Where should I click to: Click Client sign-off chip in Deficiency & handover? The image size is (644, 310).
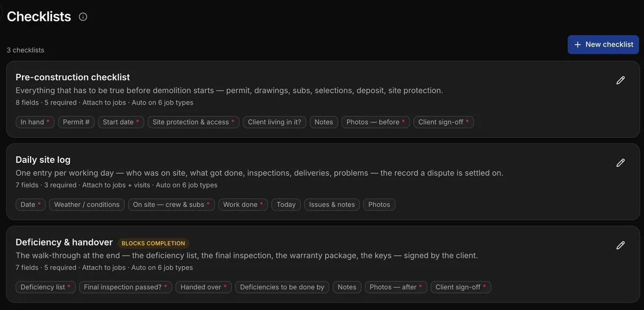460,287
